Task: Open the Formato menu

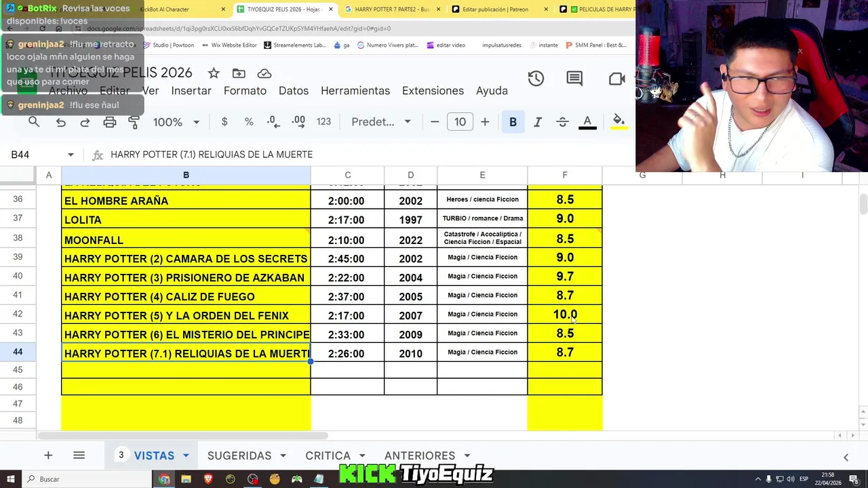Action: click(x=245, y=91)
